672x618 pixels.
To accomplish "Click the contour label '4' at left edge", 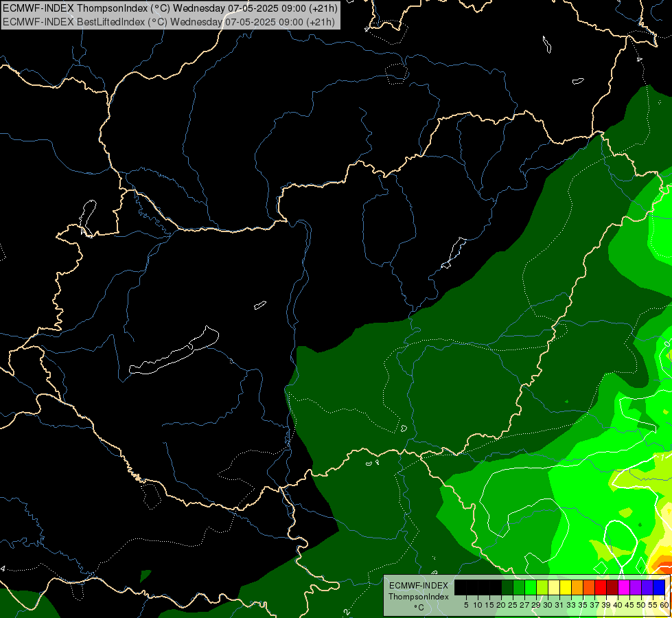I will click(x=3, y=569).
